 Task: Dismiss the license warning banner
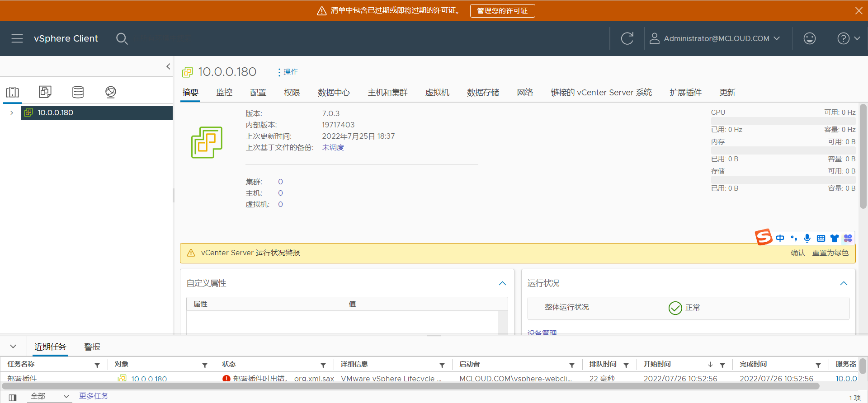tap(859, 10)
